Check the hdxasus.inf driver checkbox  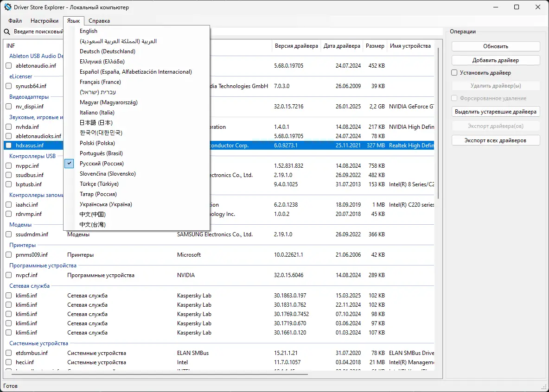tap(8, 145)
